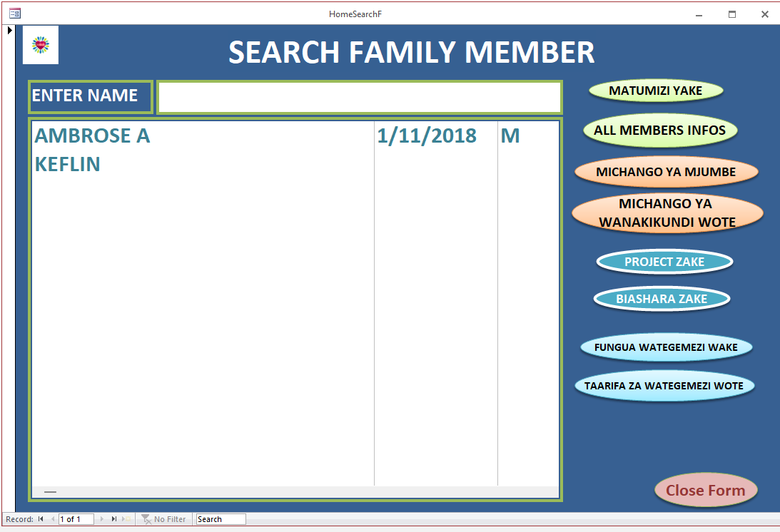This screenshot has width=780, height=532.
Task: Click the Close Form button
Action: coord(706,490)
